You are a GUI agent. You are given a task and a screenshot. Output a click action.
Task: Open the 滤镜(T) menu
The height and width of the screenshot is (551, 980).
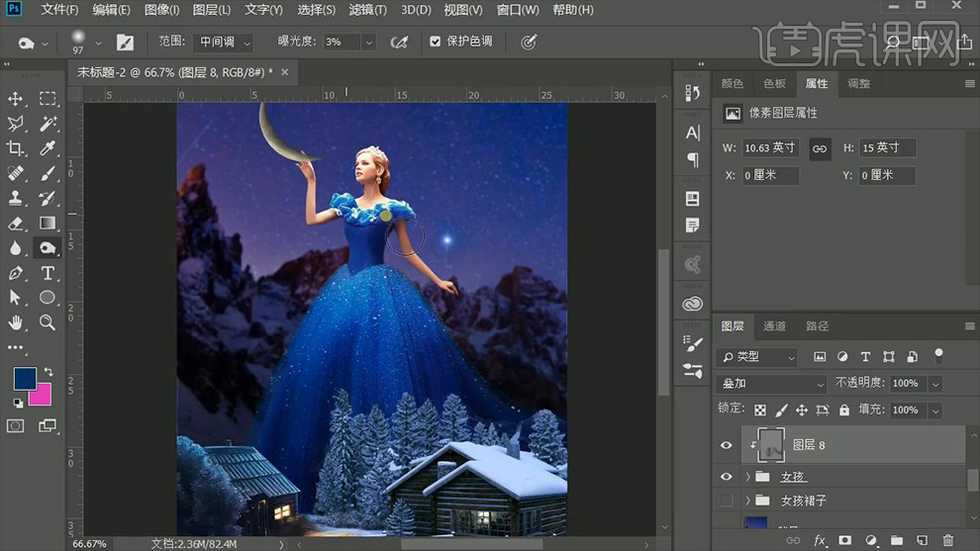click(368, 10)
